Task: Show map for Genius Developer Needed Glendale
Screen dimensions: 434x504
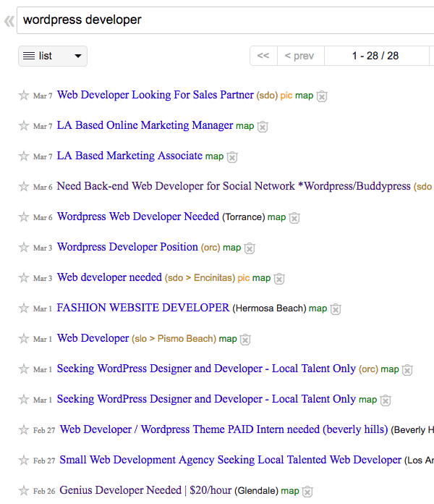Action: (x=290, y=491)
